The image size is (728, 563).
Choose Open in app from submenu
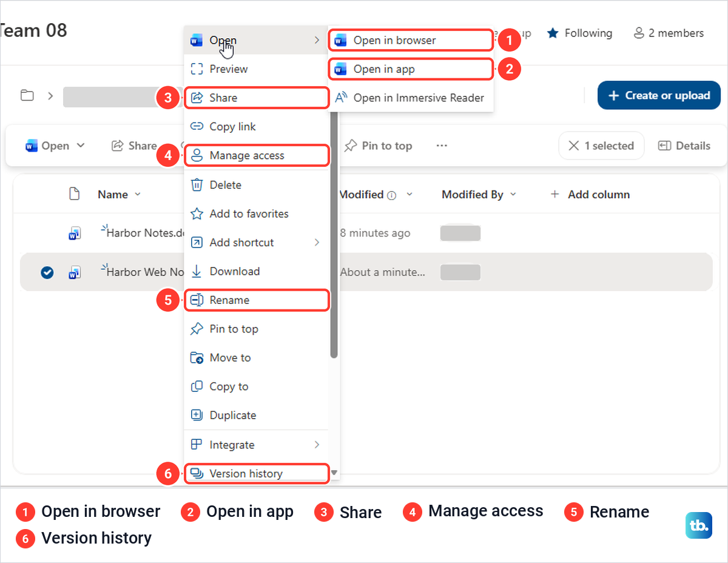tap(410, 69)
